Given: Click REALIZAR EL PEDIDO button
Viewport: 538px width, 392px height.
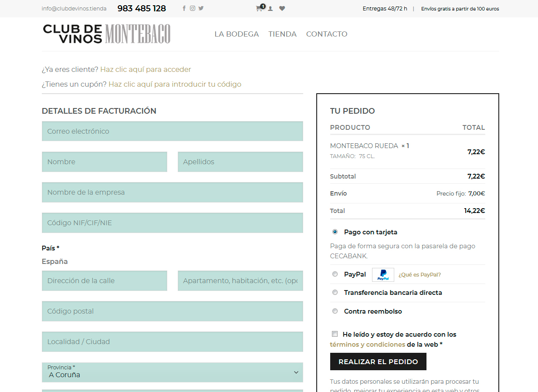Looking at the screenshot, I should 378,362.
